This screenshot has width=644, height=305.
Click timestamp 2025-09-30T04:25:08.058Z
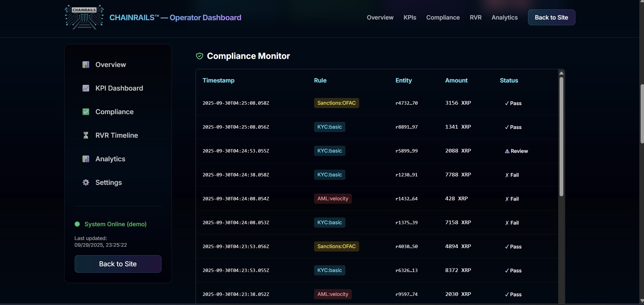(x=236, y=103)
